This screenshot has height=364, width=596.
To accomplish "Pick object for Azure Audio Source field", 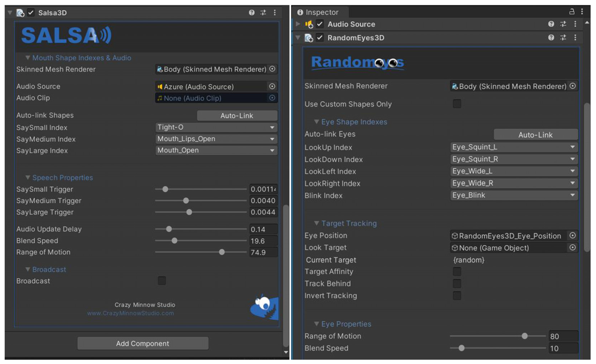I will tap(272, 86).
